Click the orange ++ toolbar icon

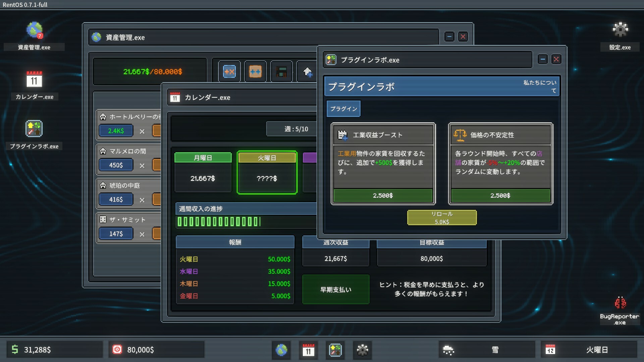(x=255, y=71)
